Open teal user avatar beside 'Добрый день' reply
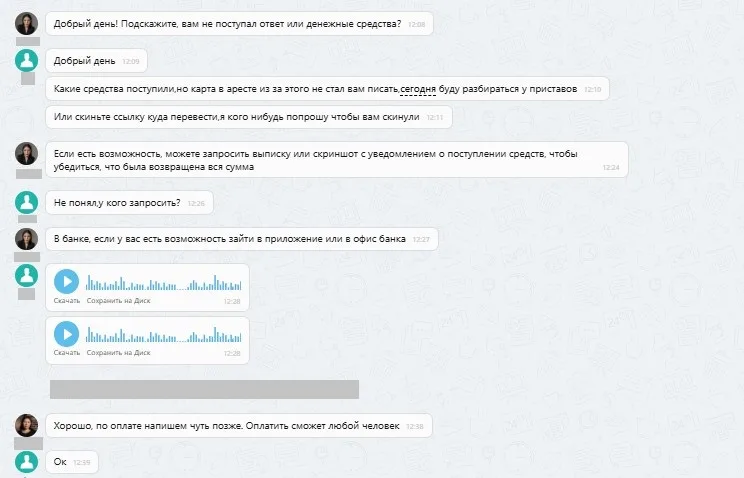The width and height of the screenshot is (744, 478). 27,60
